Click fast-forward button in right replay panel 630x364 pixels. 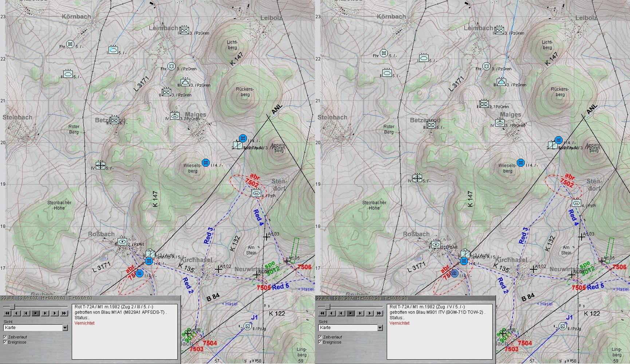point(379,313)
